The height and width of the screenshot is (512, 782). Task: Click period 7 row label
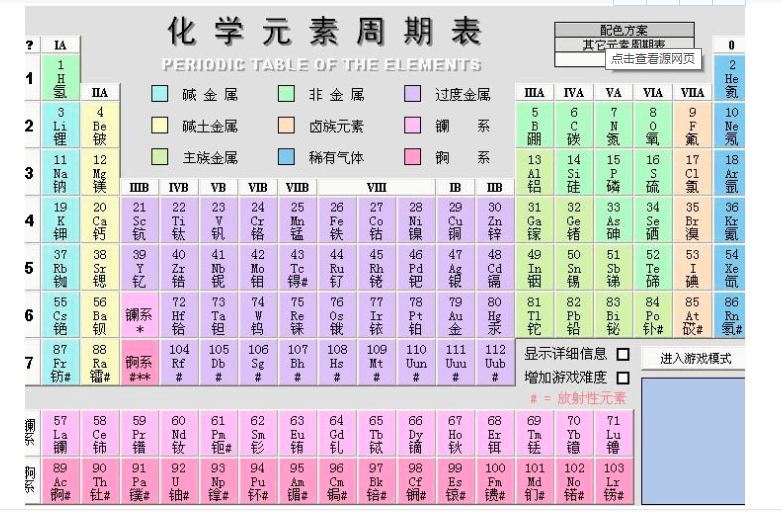click(x=31, y=362)
